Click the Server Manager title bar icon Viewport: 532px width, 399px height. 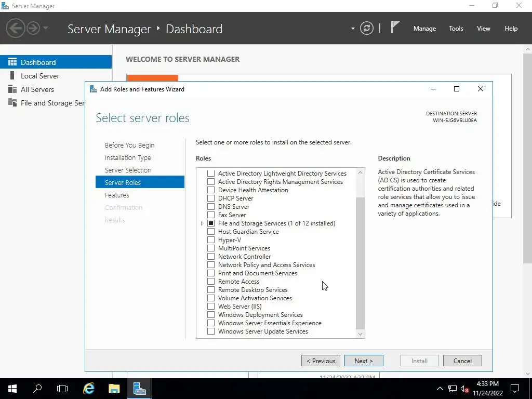click(x=5, y=6)
